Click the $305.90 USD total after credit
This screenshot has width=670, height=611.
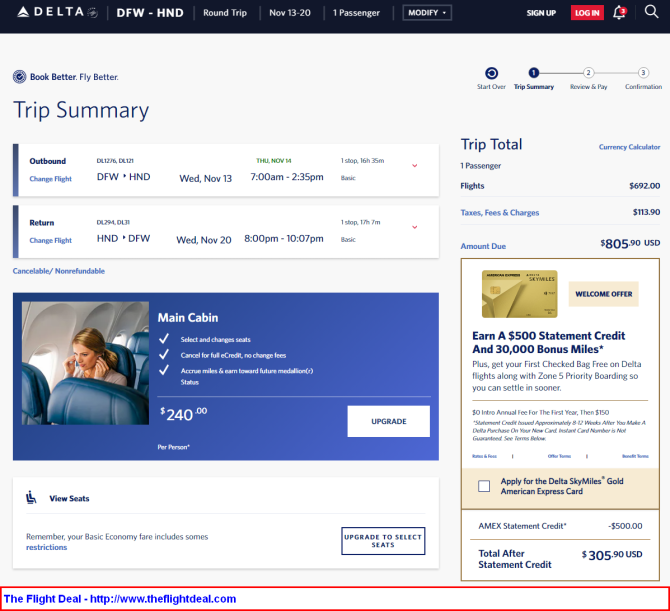pyautogui.click(x=611, y=555)
